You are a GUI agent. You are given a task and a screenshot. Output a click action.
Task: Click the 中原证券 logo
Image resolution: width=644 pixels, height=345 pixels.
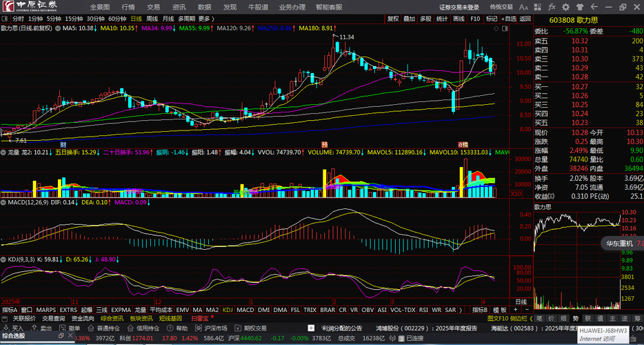pos(30,7)
